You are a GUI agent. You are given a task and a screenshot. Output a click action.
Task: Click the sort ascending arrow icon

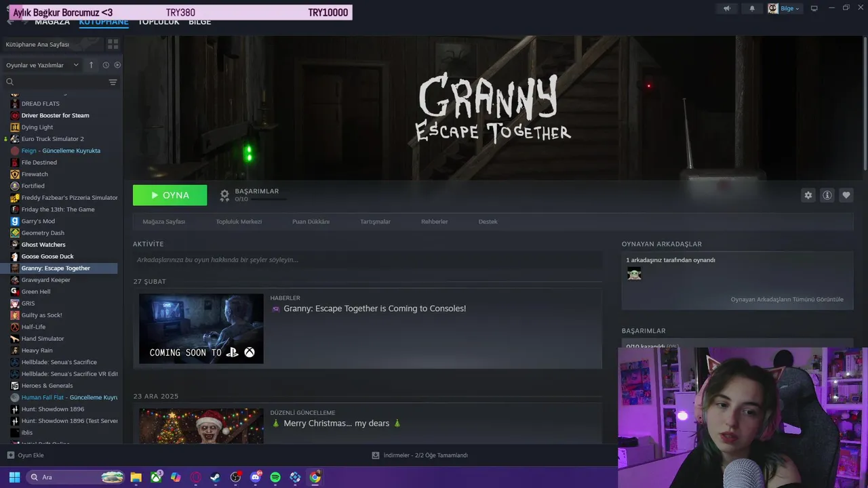[x=92, y=65]
